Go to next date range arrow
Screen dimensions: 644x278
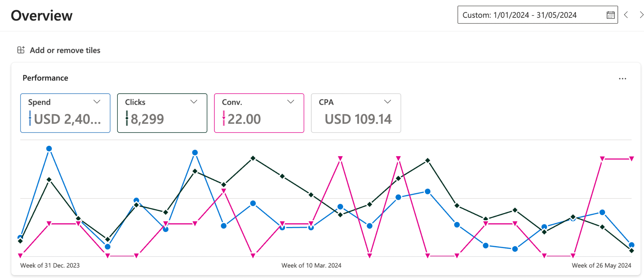pos(641,15)
